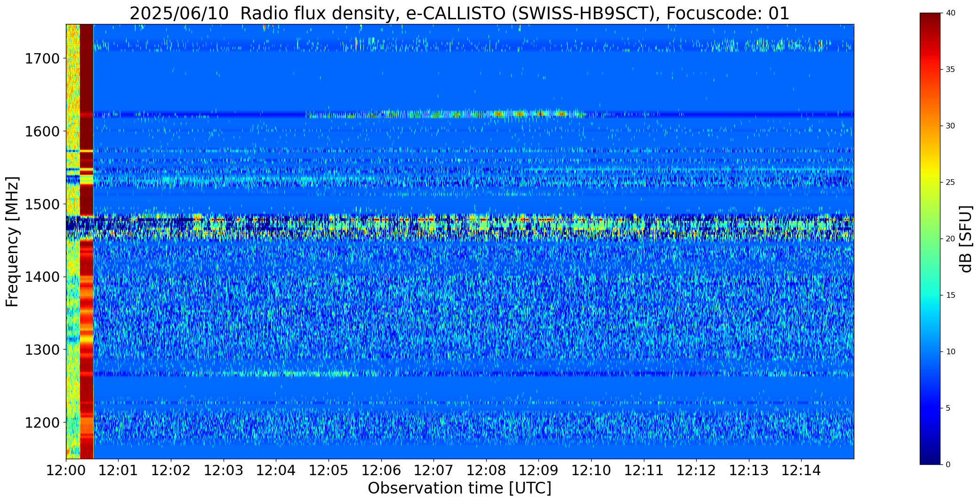The width and height of the screenshot is (980, 502).
Task: Click the 12:06 time tick label
Action: [x=381, y=470]
